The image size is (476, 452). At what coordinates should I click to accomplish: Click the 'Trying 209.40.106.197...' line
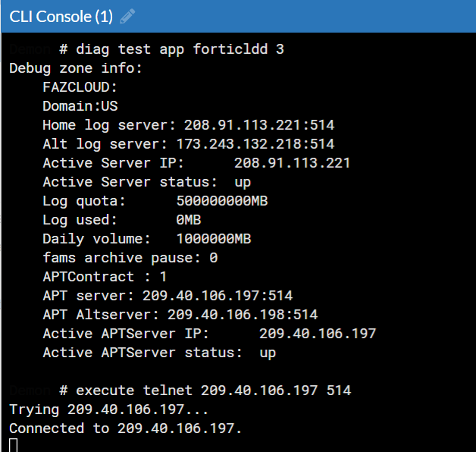coord(108,410)
